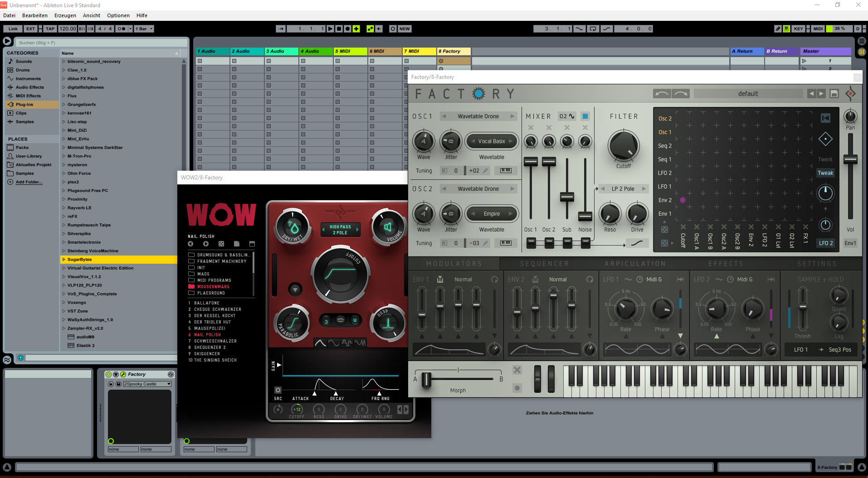
Task: Toggle the computer MIDI keyboard icon
Action: pos(786,29)
